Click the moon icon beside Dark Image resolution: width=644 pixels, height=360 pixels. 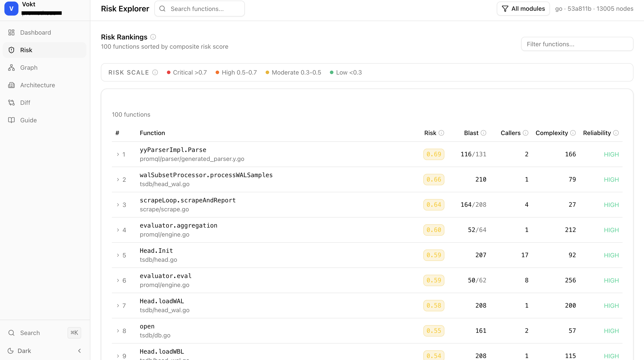coord(11,351)
